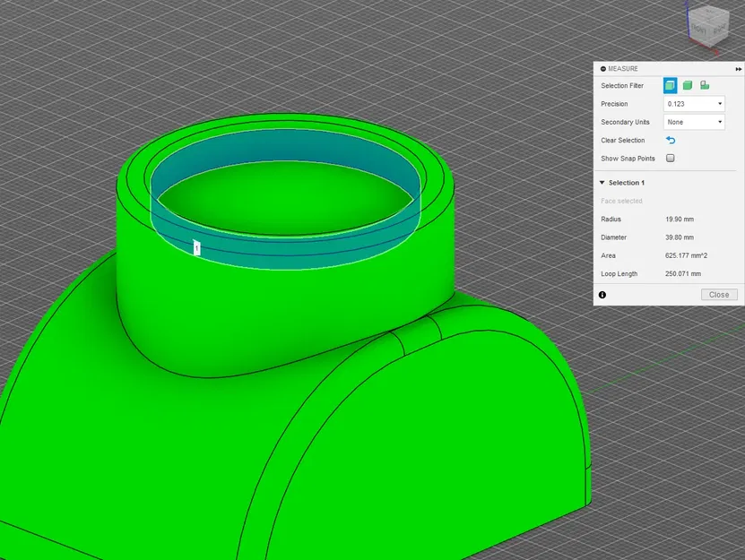
Task: Click the Clear Selection text label
Action: tap(625, 140)
